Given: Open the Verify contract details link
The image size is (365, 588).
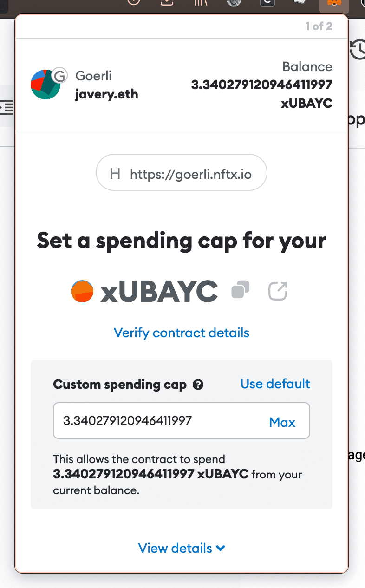Looking at the screenshot, I should pyautogui.click(x=182, y=333).
